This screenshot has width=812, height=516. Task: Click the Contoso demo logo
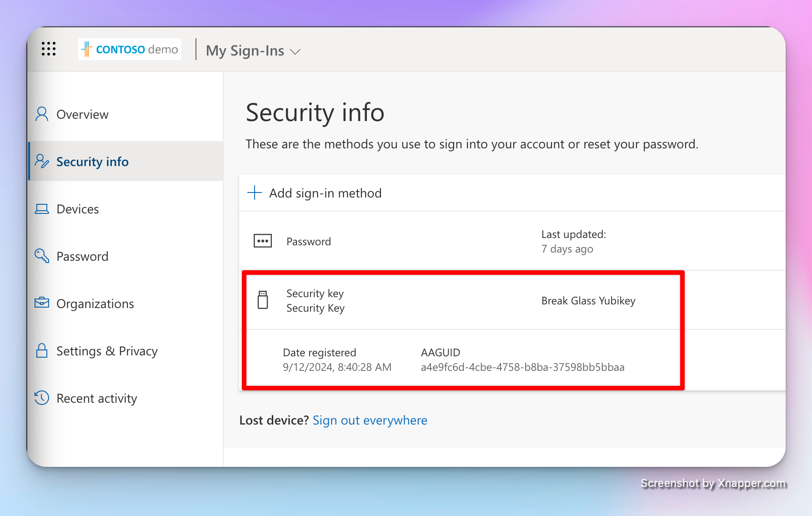pos(130,49)
